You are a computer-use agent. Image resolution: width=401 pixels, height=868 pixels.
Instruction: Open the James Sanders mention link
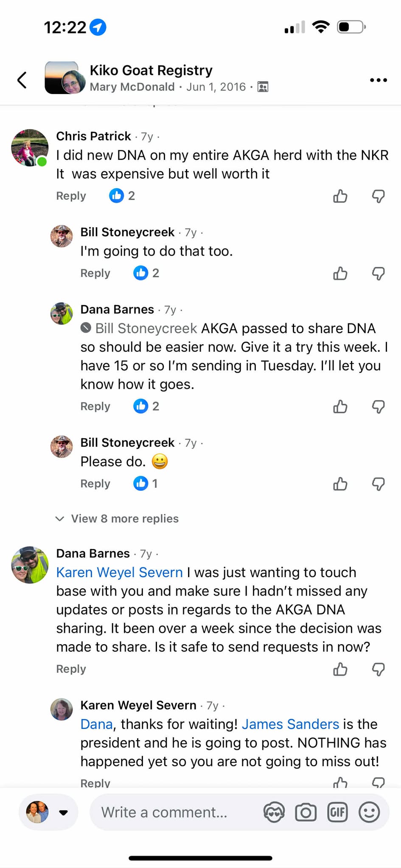(290, 724)
